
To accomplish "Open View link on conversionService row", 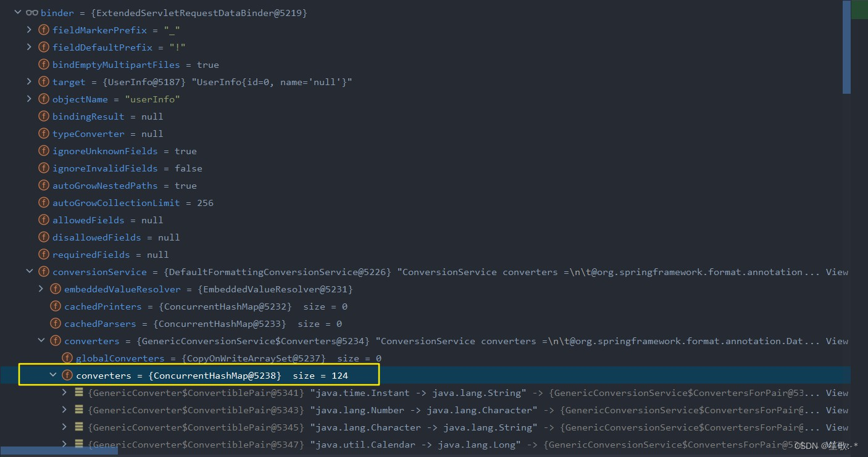I will click(837, 271).
